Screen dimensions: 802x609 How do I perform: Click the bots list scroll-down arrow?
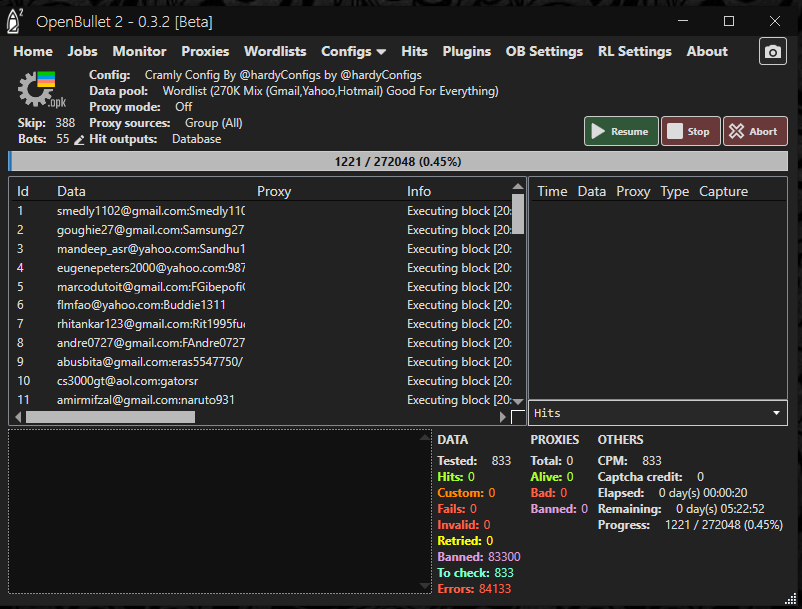[518, 402]
